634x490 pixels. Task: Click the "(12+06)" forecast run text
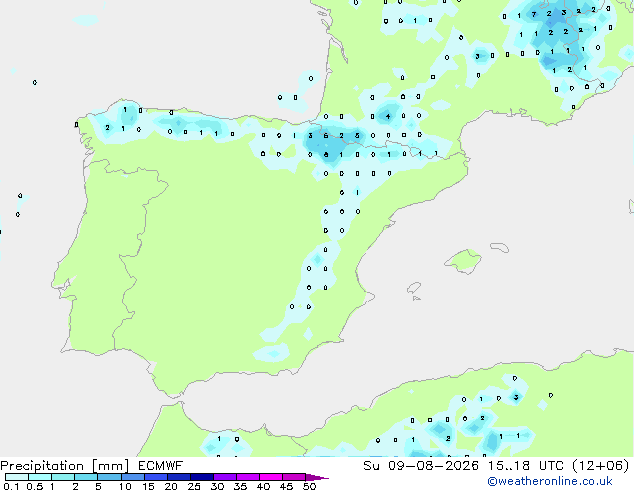[601, 466]
